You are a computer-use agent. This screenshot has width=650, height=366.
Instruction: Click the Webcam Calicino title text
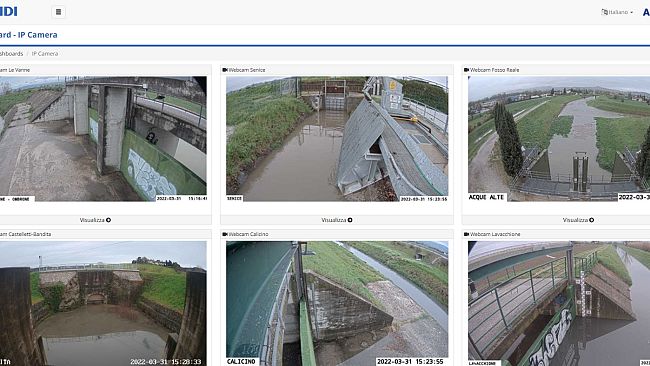click(x=248, y=234)
